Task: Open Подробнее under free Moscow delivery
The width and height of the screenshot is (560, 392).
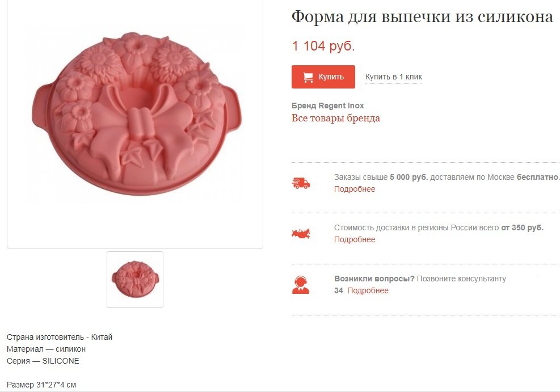Action: point(355,189)
